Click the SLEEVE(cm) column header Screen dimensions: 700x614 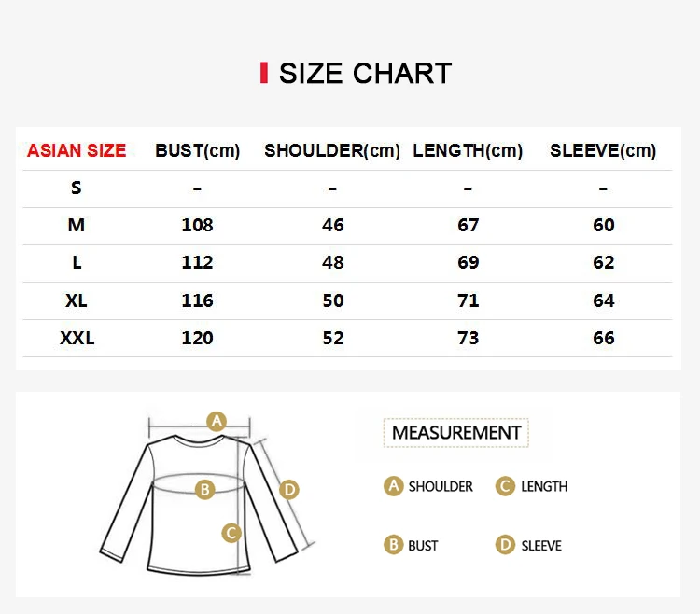[x=603, y=151]
